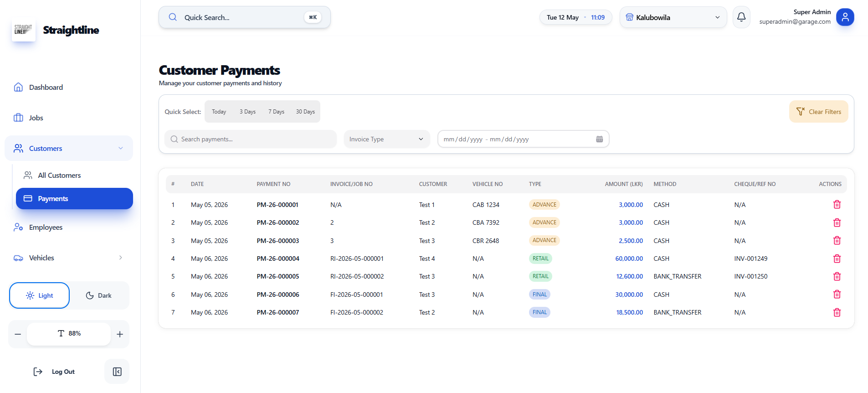
Task: Click vehicle number CBR 2648
Action: coord(486,241)
